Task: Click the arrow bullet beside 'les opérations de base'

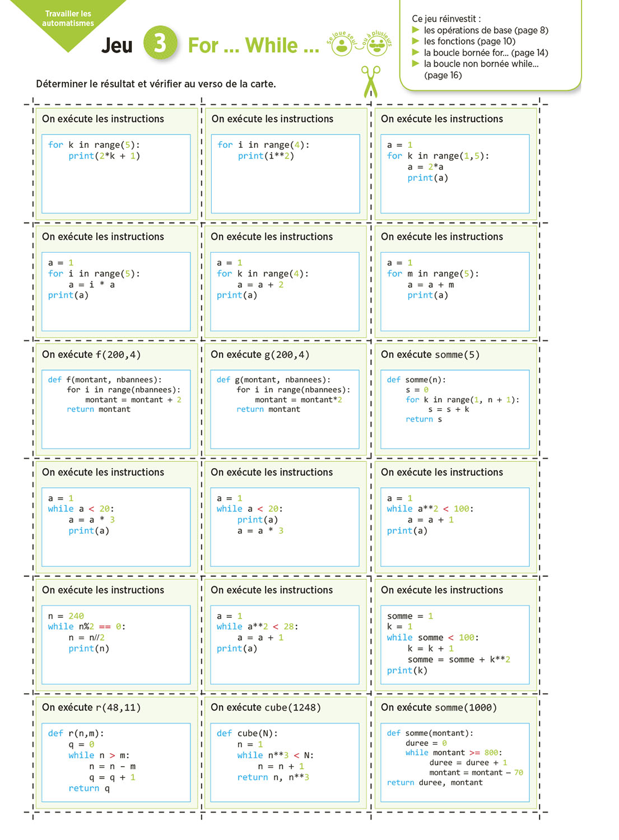Action: 416,30
